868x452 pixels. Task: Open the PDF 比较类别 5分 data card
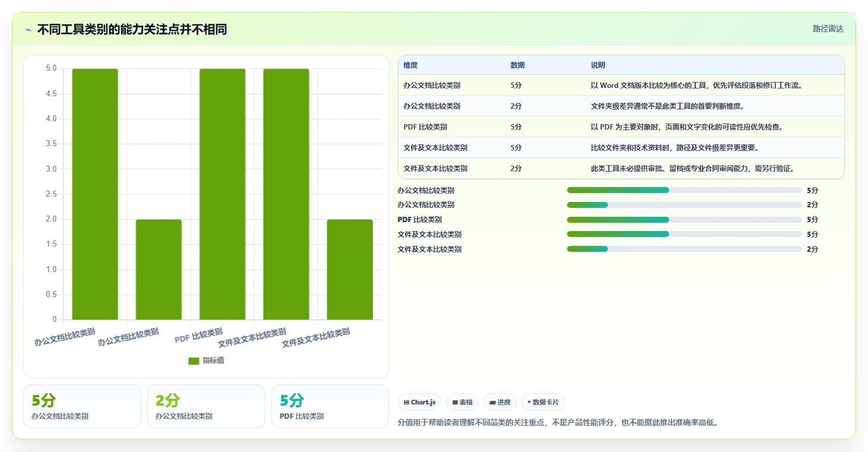(330, 406)
